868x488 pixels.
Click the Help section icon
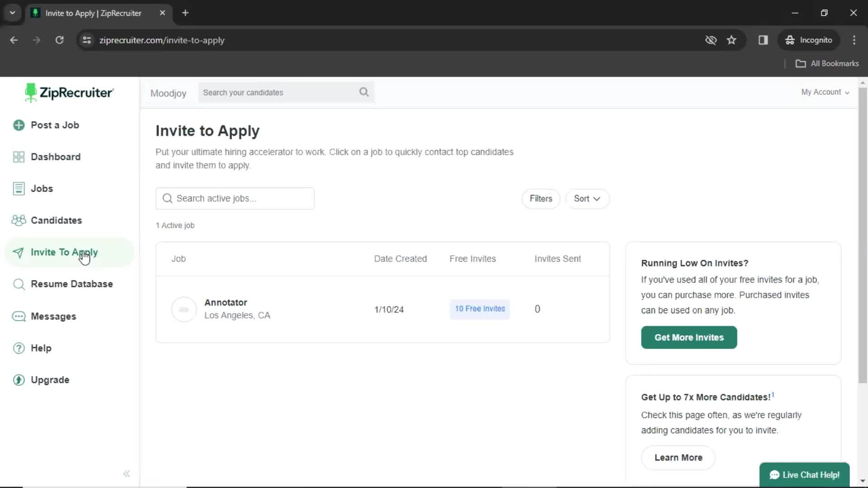19,348
